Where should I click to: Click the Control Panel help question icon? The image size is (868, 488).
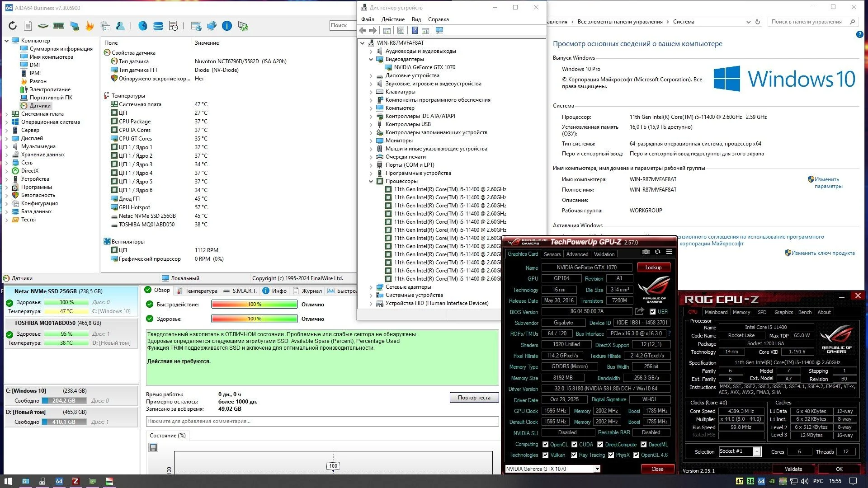coord(859,34)
